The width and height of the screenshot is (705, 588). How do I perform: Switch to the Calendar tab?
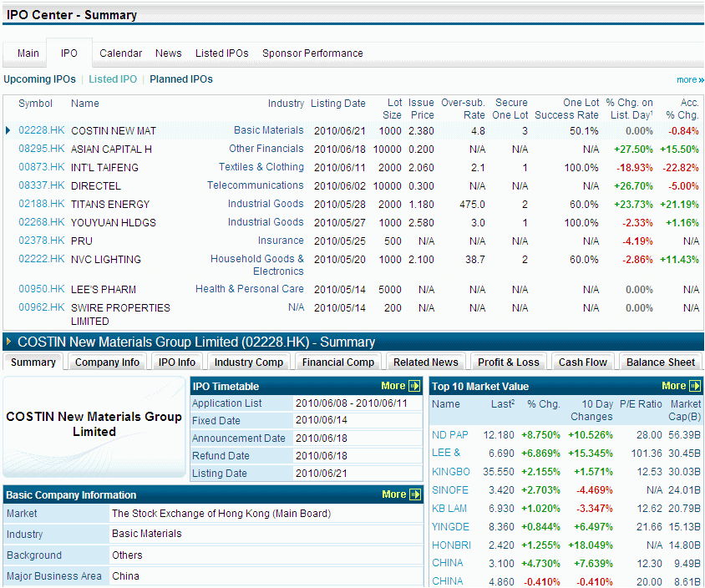point(120,53)
